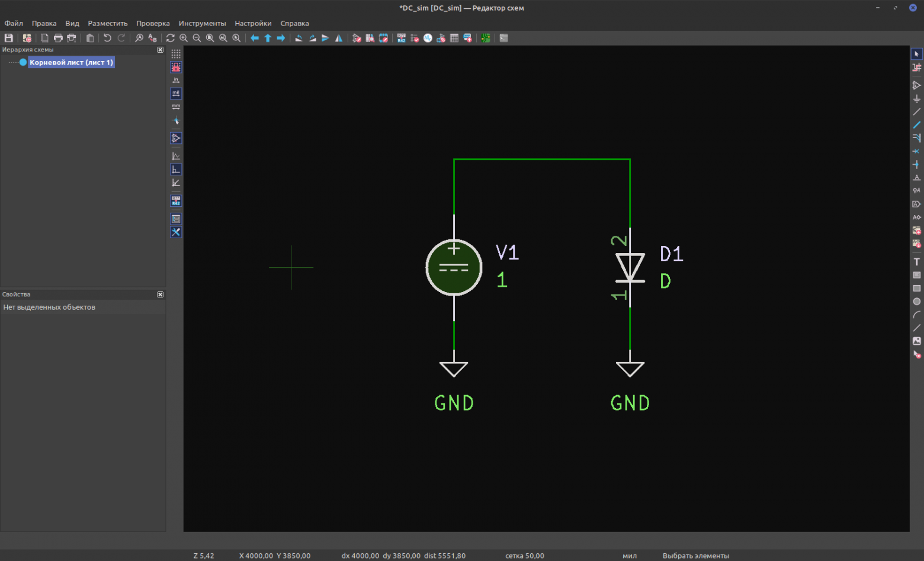
Task: Open the Инструменты menu
Action: (x=202, y=24)
